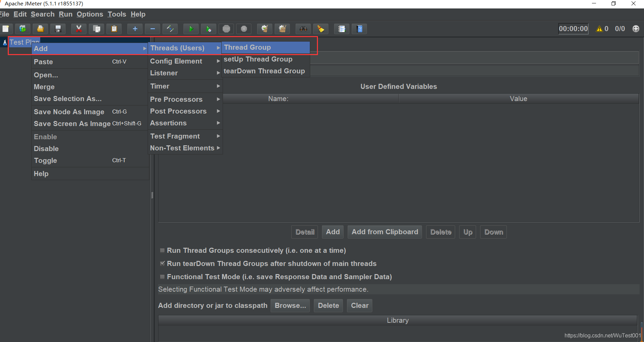Expand the Assertions submenu
This screenshot has height=342, width=644.
185,123
